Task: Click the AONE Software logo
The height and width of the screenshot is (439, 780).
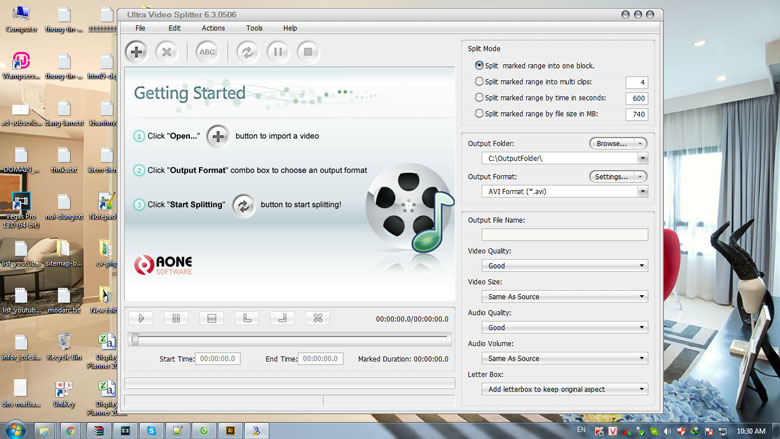Action: [x=163, y=264]
